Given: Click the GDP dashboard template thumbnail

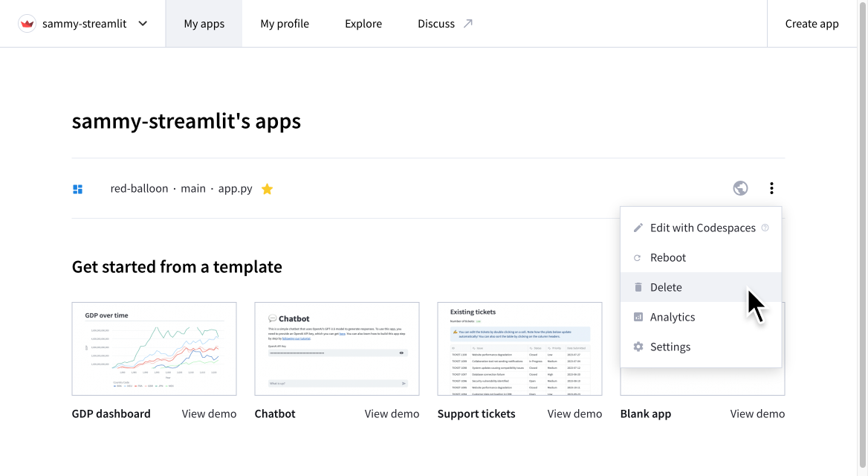Looking at the screenshot, I should coord(154,349).
